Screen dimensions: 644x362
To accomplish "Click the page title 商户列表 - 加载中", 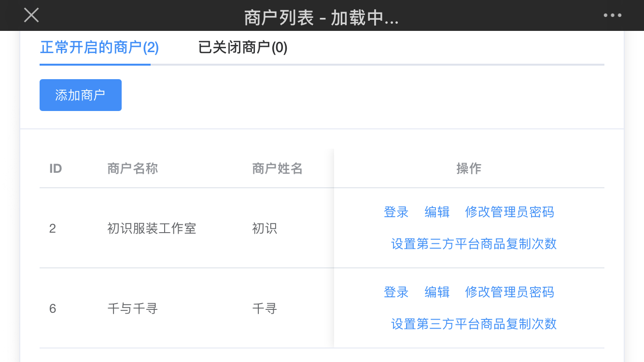I will pyautogui.click(x=322, y=18).
